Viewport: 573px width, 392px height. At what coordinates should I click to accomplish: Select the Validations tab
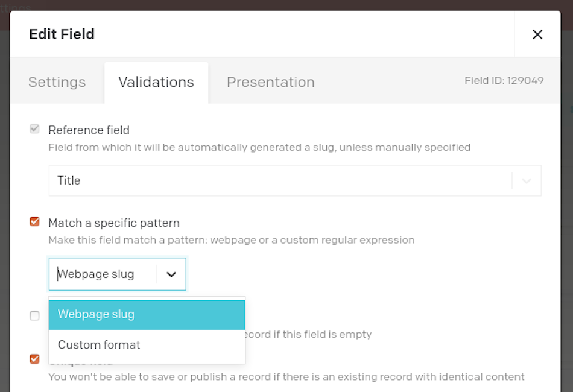(x=156, y=82)
